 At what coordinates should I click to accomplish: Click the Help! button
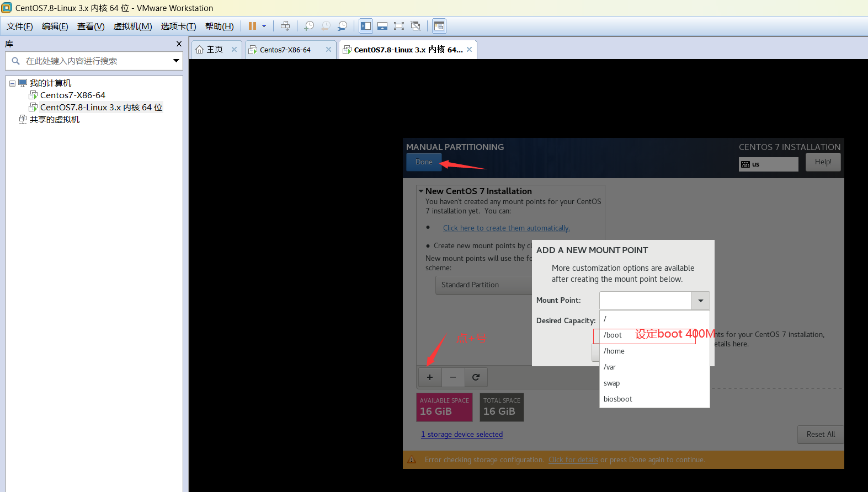pos(823,162)
